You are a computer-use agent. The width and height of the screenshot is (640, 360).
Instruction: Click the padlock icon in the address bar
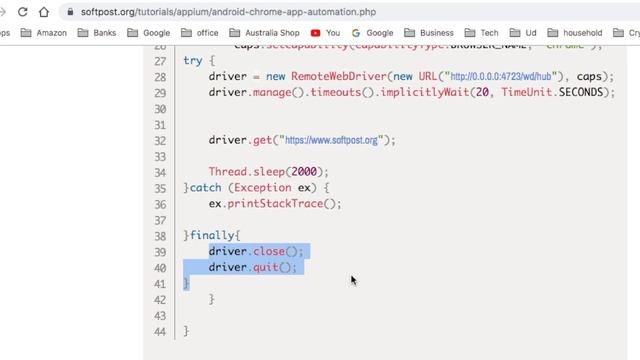coord(70,12)
